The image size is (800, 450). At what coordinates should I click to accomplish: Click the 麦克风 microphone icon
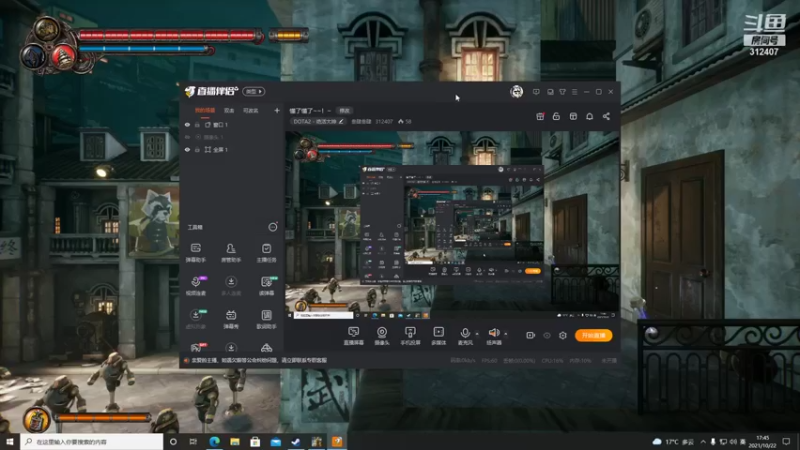click(x=465, y=333)
